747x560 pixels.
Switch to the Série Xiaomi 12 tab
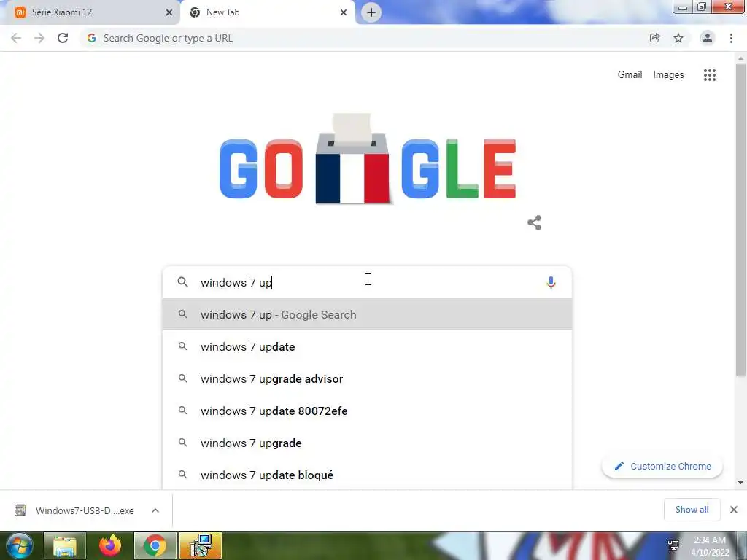click(90, 12)
